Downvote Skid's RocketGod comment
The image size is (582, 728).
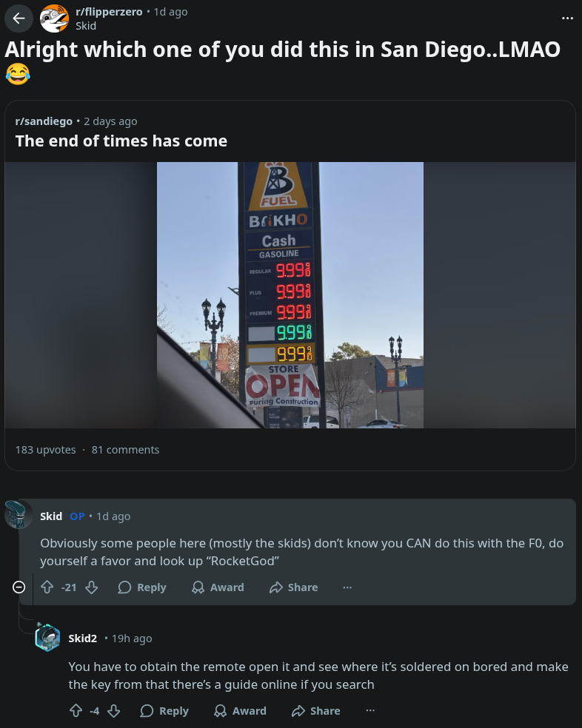(x=92, y=587)
